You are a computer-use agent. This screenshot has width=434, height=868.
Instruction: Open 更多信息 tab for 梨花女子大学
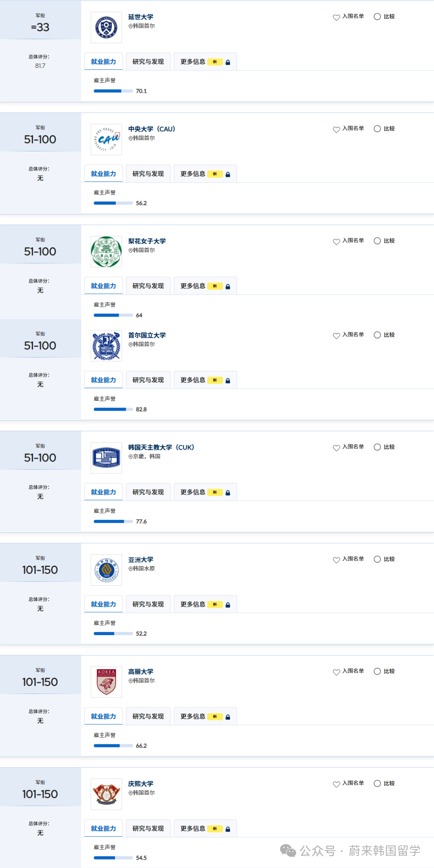(x=193, y=286)
